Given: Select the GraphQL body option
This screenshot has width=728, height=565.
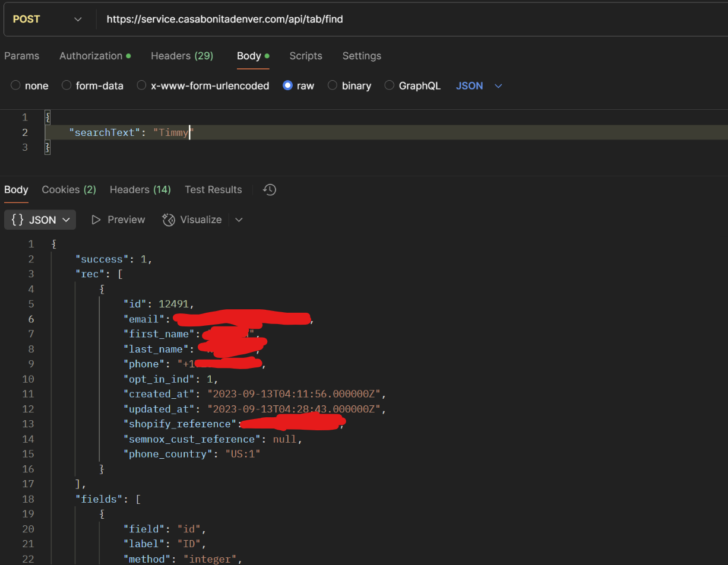Looking at the screenshot, I should tap(413, 85).
